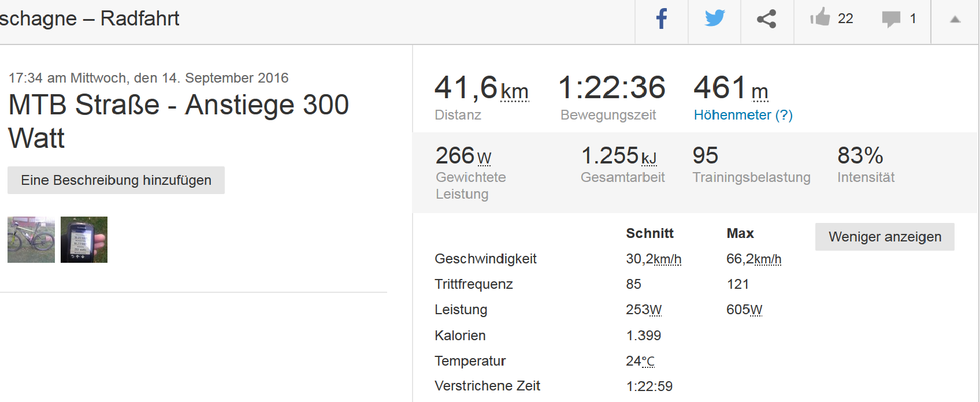The height and width of the screenshot is (402, 980).
Task: Click 'km/h' unit of max speed 66,2
Action: 768,259
